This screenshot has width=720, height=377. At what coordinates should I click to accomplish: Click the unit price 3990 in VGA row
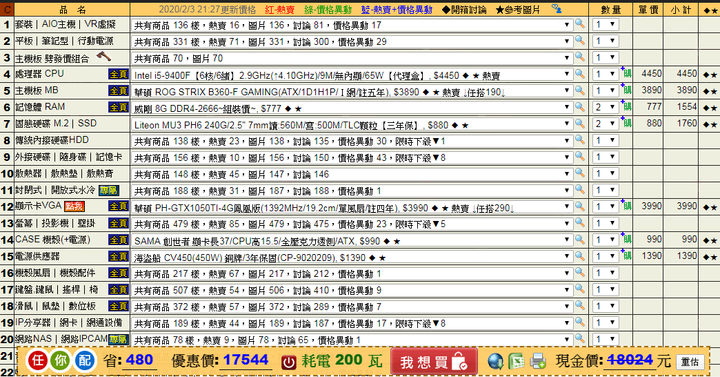pyautogui.click(x=651, y=206)
